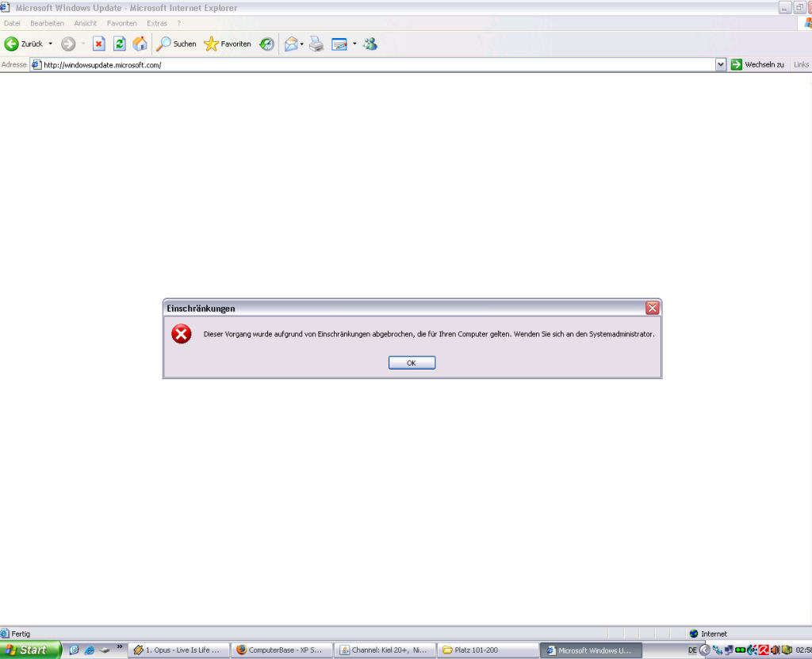The height and width of the screenshot is (659, 812).
Task: Click the Fertig status bar text
Action: click(x=21, y=634)
